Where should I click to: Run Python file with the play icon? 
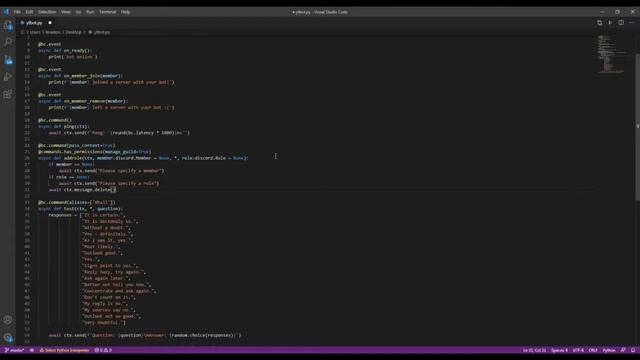point(610,23)
